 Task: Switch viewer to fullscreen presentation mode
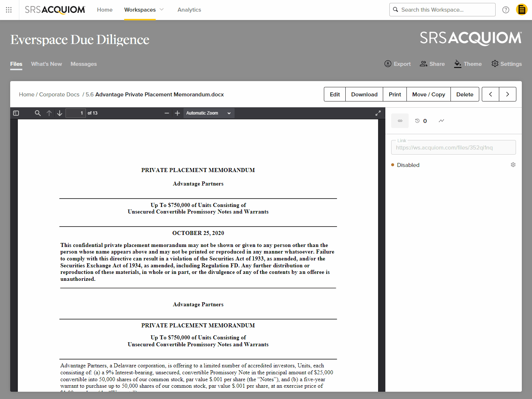(378, 113)
